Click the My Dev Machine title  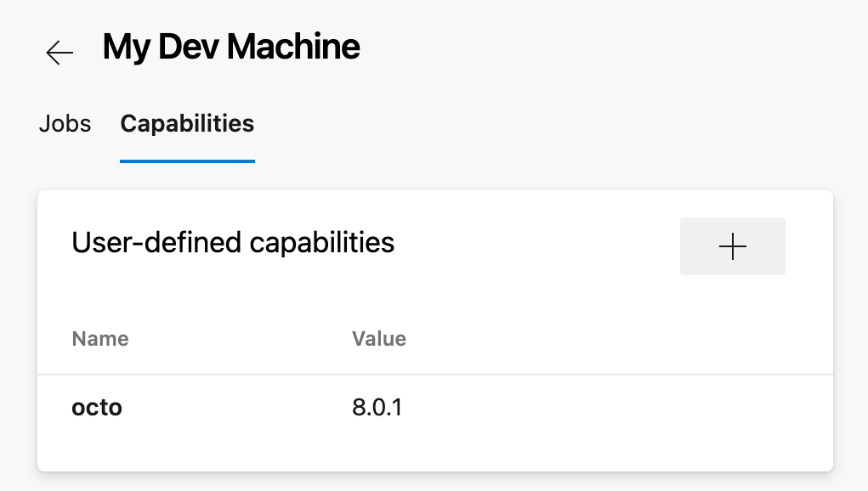[230, 47]
